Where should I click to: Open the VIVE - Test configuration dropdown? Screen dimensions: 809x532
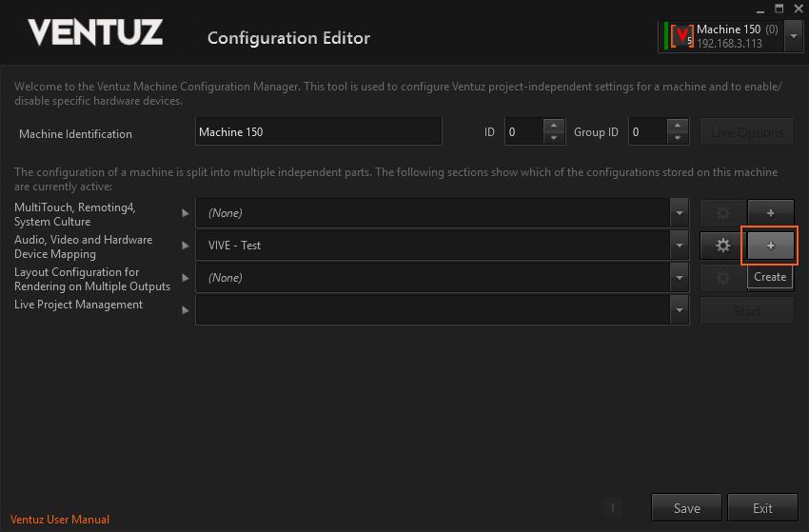pos(679,246)
